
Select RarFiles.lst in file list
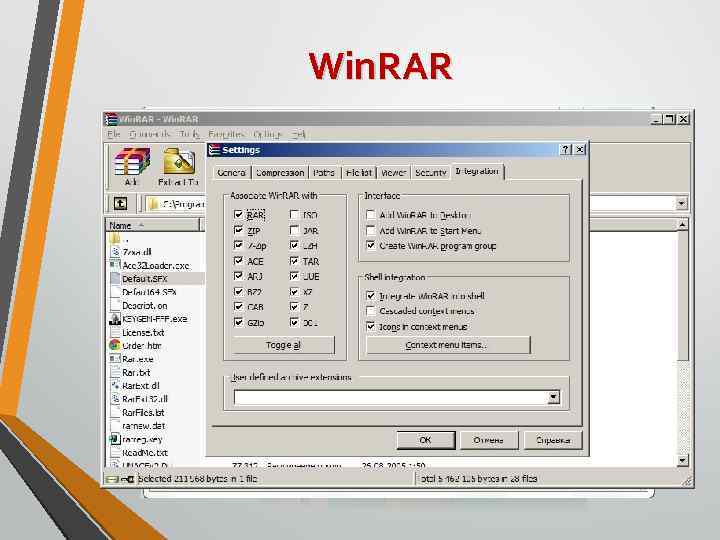[143, 412]
